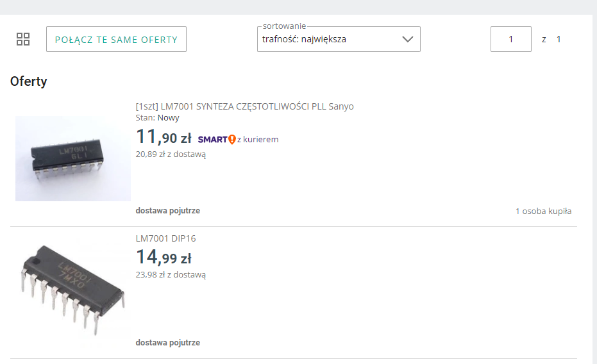Image resolution: width=597 pixels, height=364 pixels.
Task: Click 'dostawa pojutrze' on first offer
Action: tap(168, 211)
